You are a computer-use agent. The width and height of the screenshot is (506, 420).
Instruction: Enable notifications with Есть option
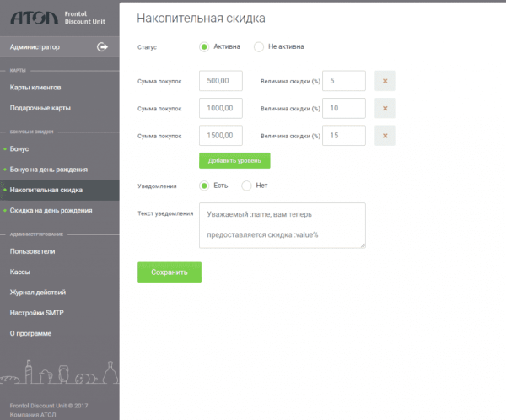(x=204, y=186)
